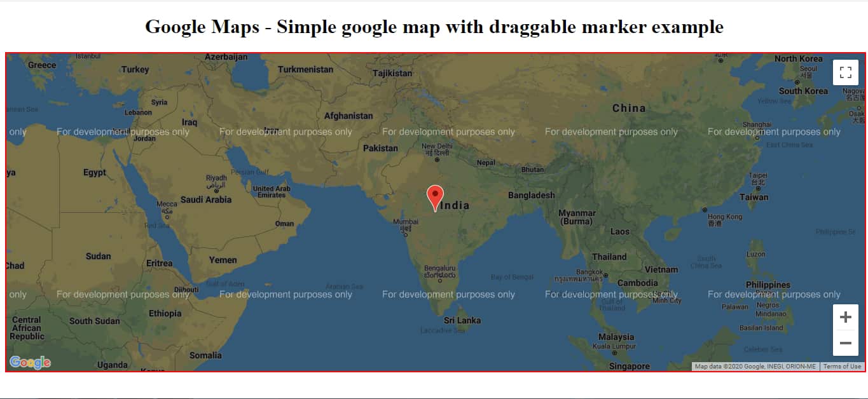Click the Pakistan label on map
Image resolution: width=868 pixels, height=399 pixels.
tap(380, 148)
